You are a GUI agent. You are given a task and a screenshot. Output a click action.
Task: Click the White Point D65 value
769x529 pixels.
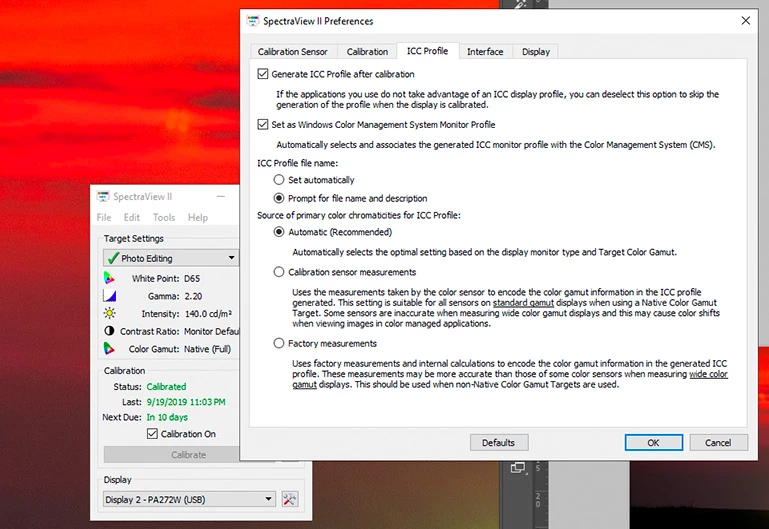(192, 278)
